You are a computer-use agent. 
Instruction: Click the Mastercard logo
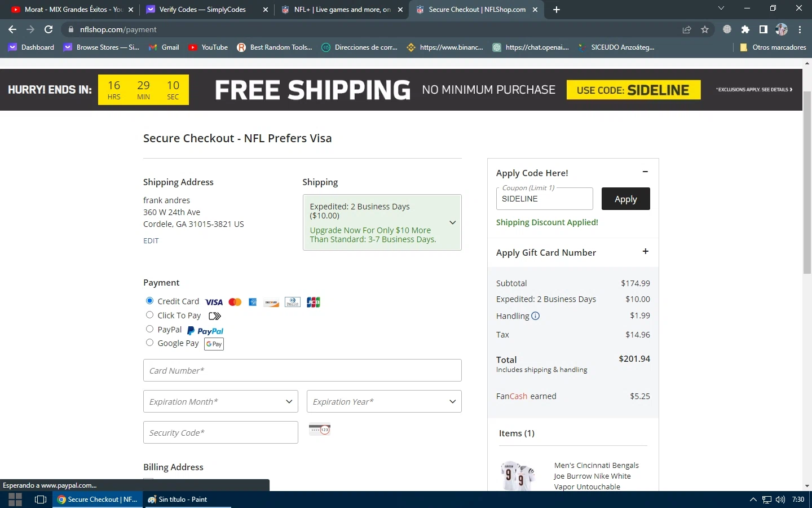pos(235,302)
